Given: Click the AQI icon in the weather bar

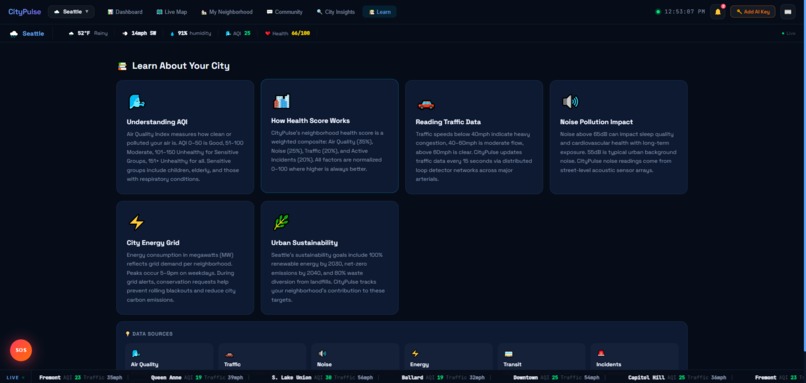Looking at the screenshot, I should [228, 33].
